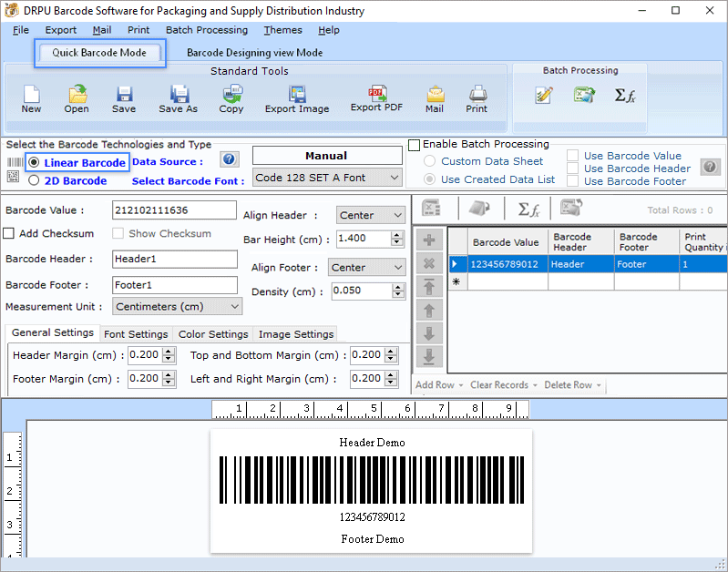The image size is (728, 572).
Task: Click the move-row-down arrow icon
Action: pos(429,333)
